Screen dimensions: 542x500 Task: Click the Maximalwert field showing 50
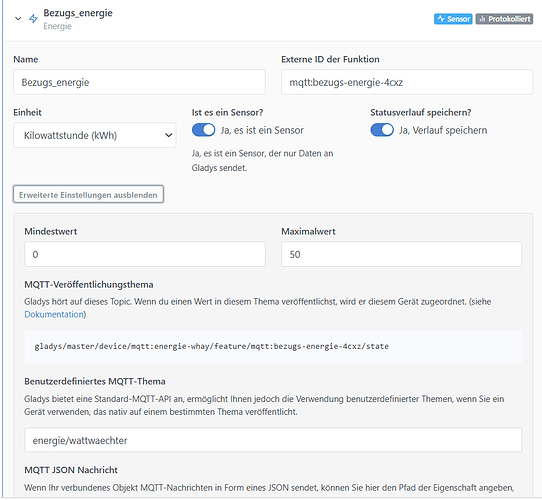401,254
